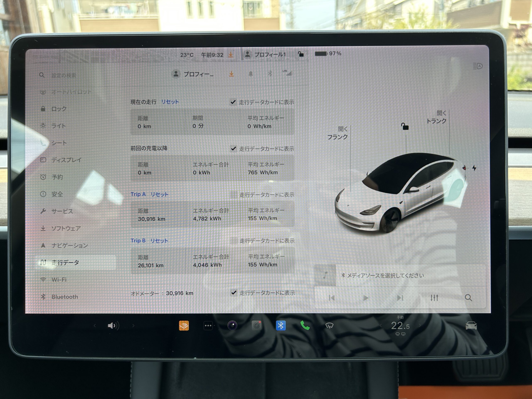Open the profile selector in the settings header
The image size is (532, 399).
click(x=192, y=74)
